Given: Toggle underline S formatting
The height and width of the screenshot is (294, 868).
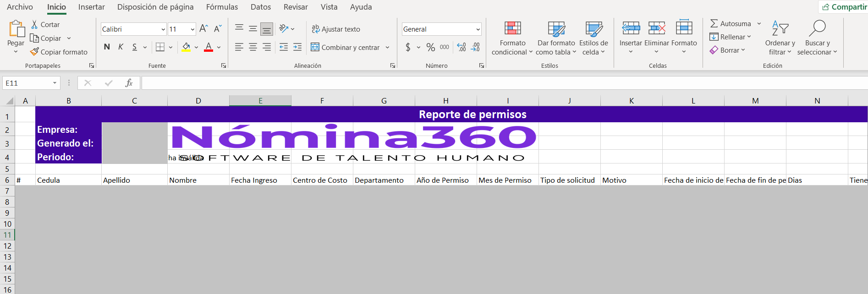Looking at the screenshot, I should coord(134,47).
